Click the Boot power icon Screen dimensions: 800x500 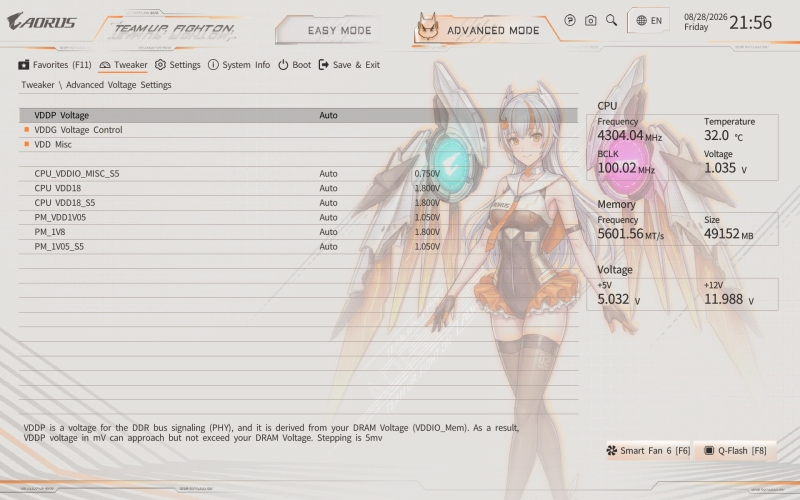coord(283,65)
